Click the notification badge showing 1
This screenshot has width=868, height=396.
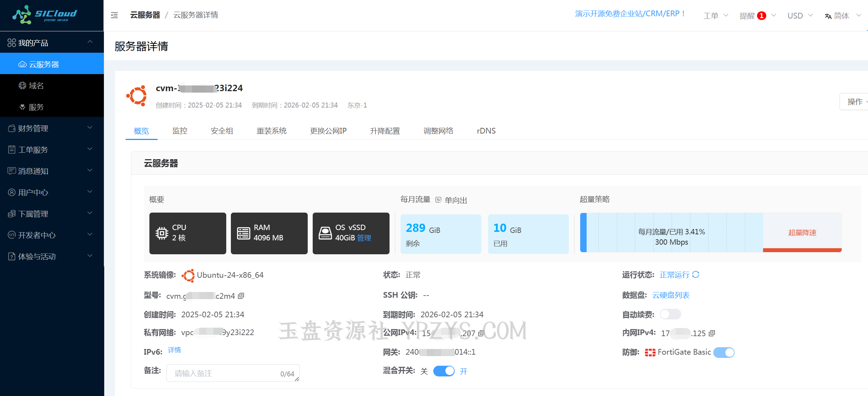[761, 16]
